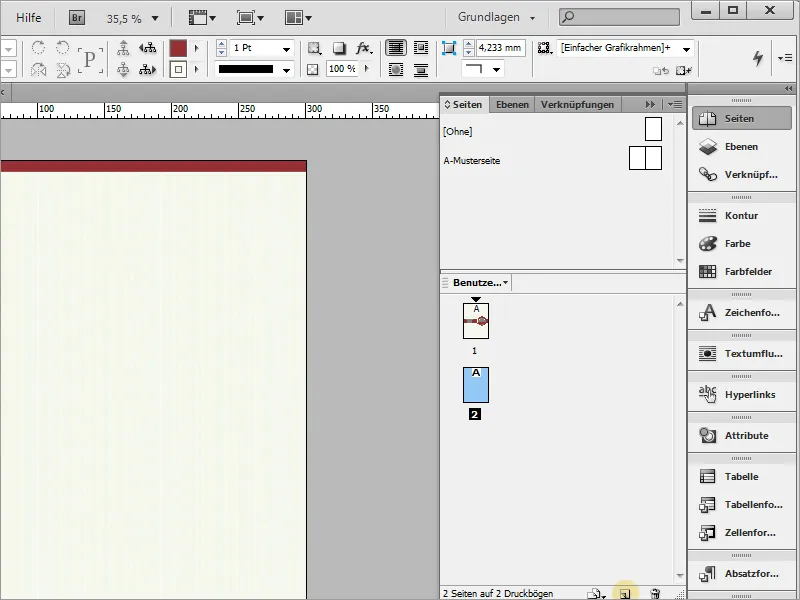Click create new page icon
This screenshot has height=600, width=800.
click(625, 594)
